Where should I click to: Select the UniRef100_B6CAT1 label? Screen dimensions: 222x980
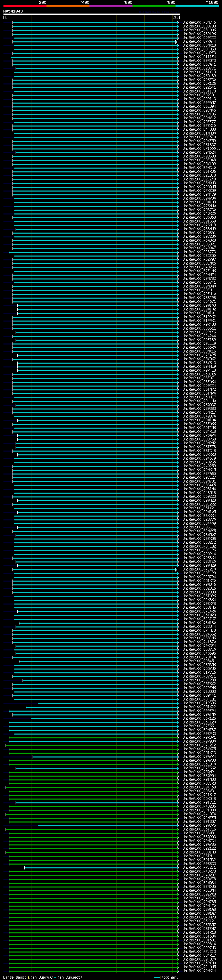[199, 65]
